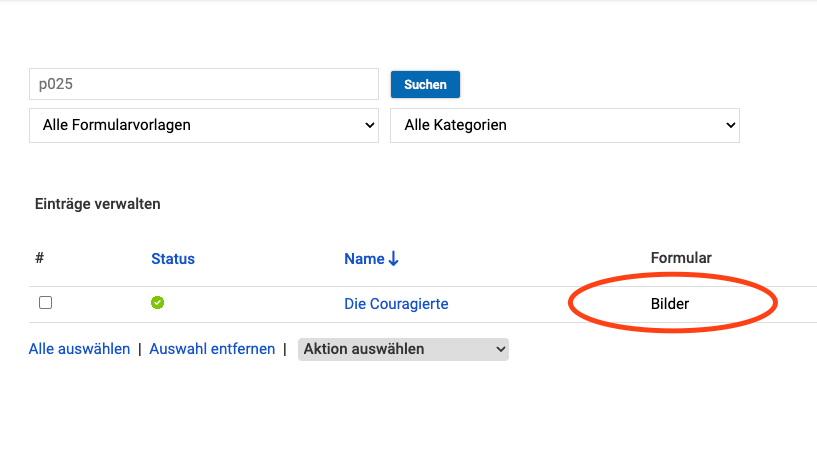
Task: Sort entries by the Status column
Action: 173,259
